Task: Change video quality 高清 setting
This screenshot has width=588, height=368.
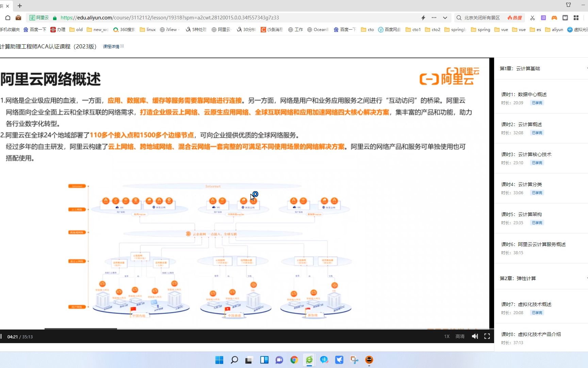Action: click(x=460, y=336)
